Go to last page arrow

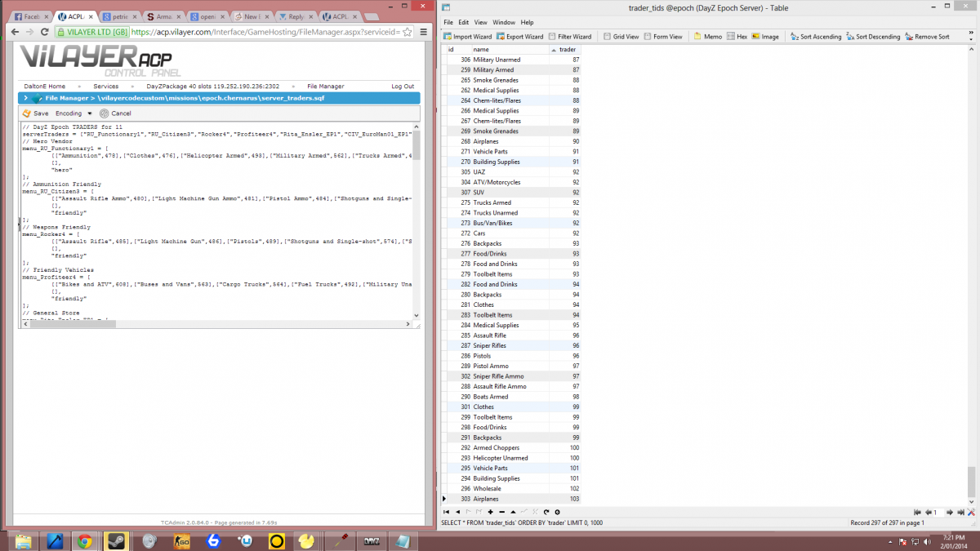(x=960, y=512)
